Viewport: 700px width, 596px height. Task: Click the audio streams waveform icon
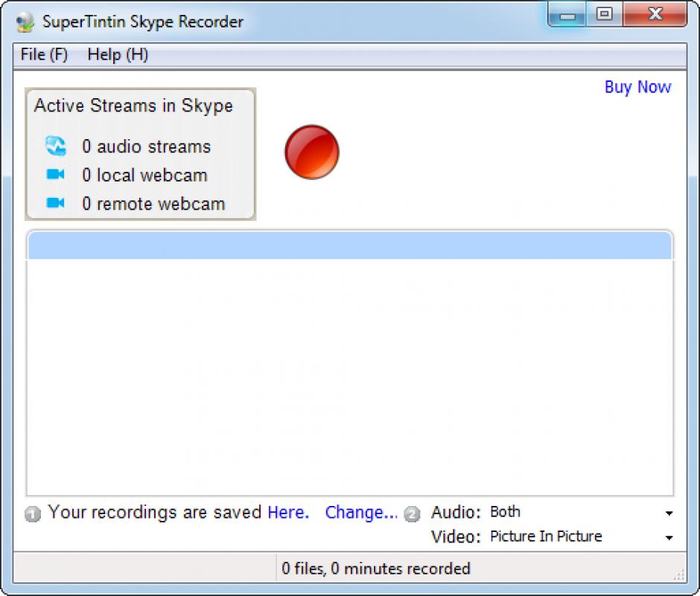(56, 146)
